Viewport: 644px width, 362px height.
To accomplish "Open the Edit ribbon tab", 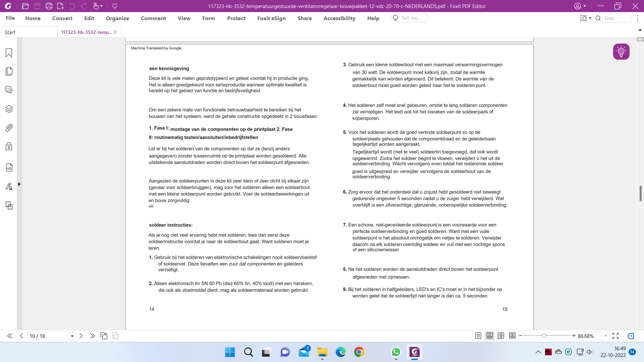I will 89,18.
